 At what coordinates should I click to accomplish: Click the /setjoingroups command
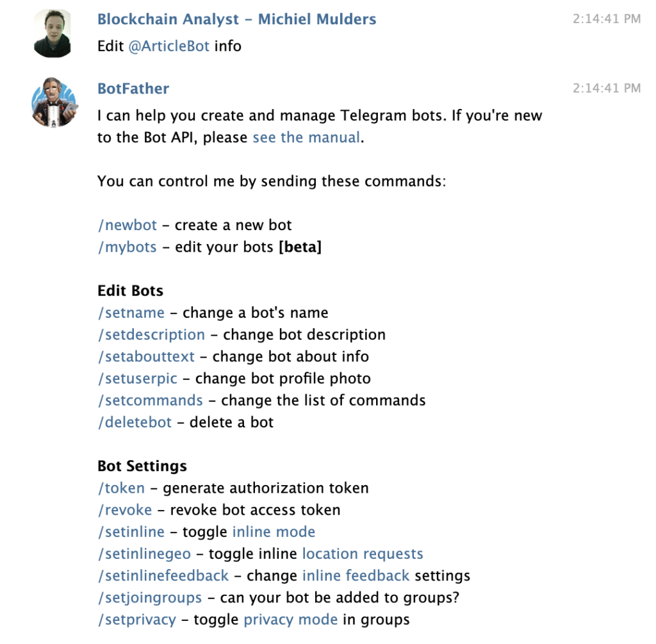(149, 598)
